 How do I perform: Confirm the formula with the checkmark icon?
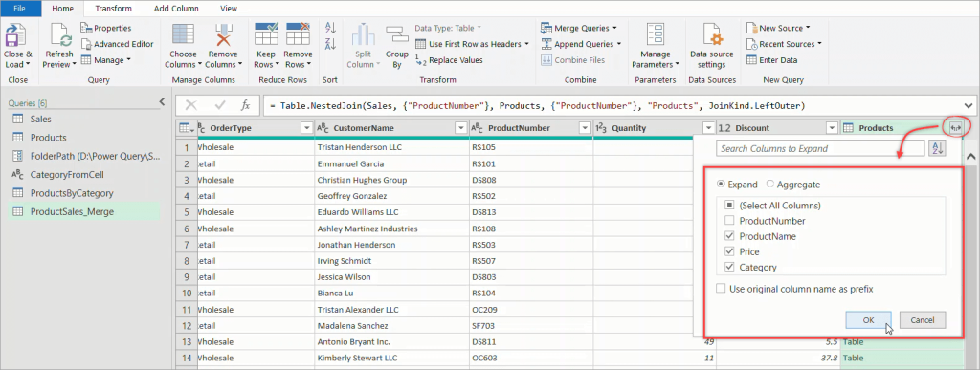pyautogui.click(x=220, y=105)
